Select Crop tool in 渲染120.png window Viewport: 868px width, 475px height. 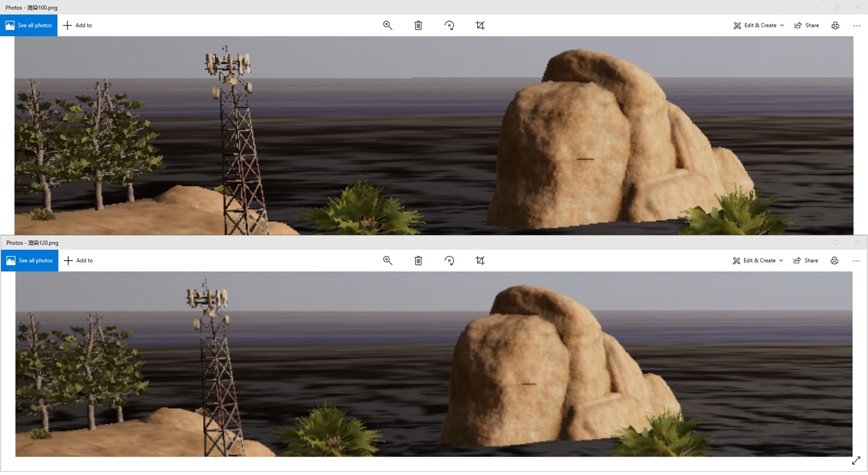point(480,261)
